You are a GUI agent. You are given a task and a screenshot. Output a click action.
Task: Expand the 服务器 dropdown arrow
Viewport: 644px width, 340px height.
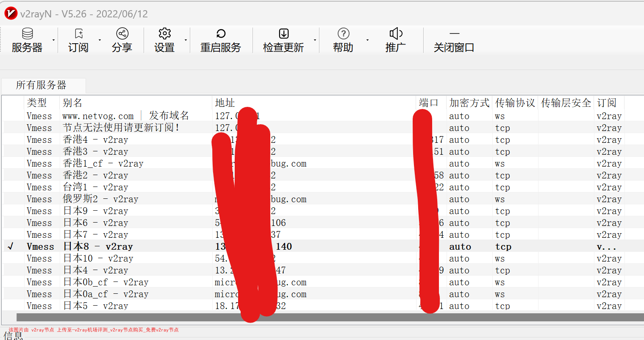54,40
